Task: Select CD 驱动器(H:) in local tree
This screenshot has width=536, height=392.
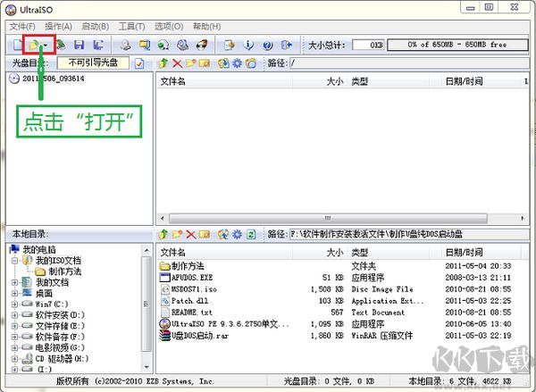Action: tap(62, 359)
